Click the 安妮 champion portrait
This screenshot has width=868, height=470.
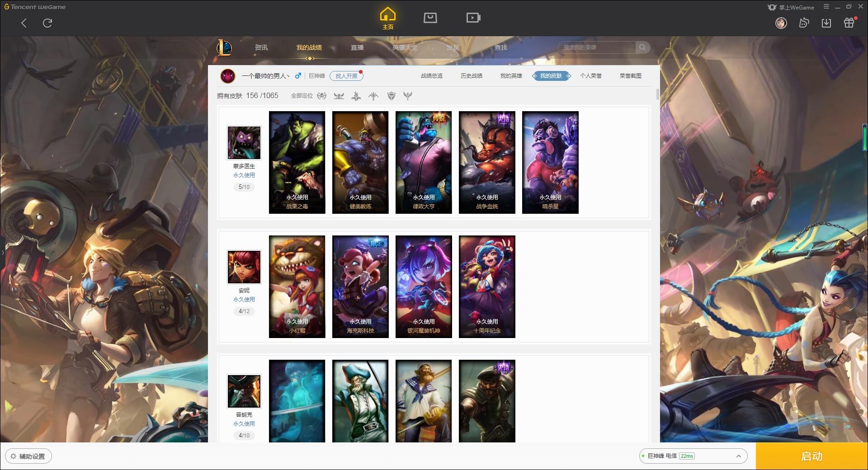point(244,267)
